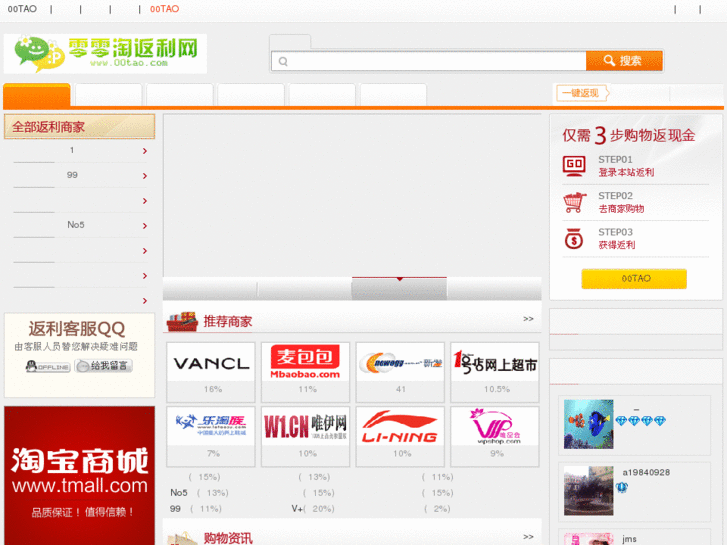The height and width of the screenshot is (545, 727).
Task: Click the 推荐商家 gift basket icon
Action: tap(183, 321)
